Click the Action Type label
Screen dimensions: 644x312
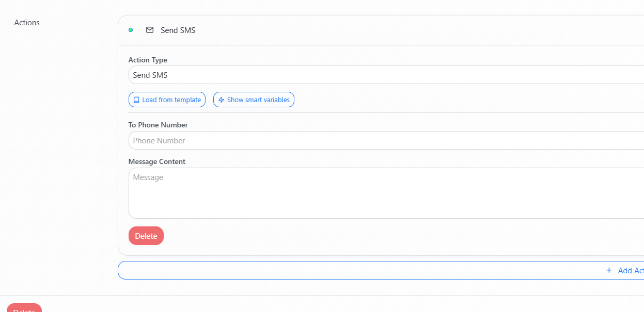[148, 60]
